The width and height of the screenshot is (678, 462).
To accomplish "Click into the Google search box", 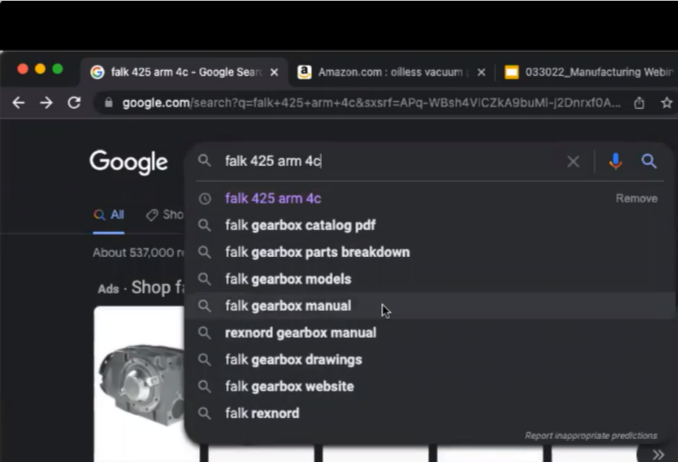I will [x=389, y=161].
